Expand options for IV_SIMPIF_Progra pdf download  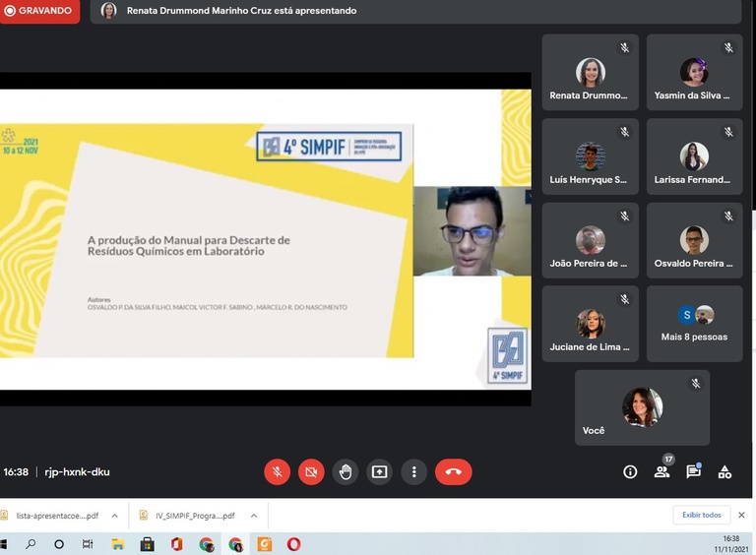pos(253,516)
